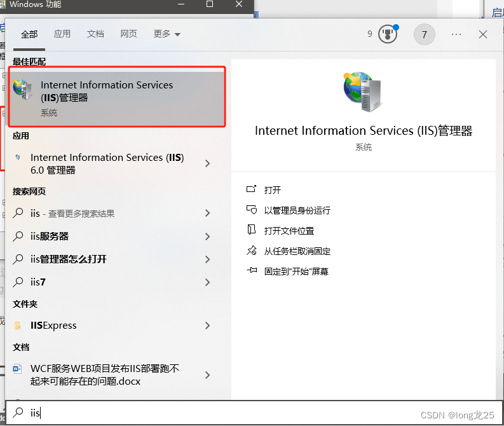Click the IIS Manager globe icon in best match
This screenshot has width=504, height=426.
(x=23, y=89)
